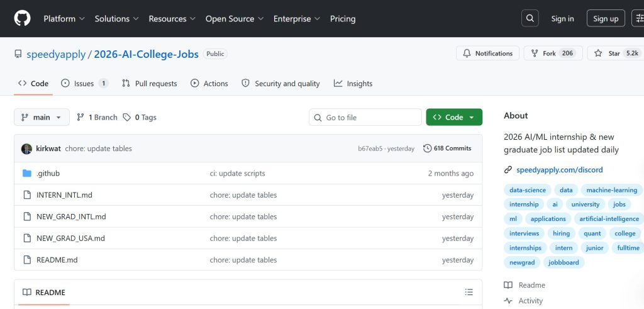Open the speedyapply.com/discord link

(559, 170)
